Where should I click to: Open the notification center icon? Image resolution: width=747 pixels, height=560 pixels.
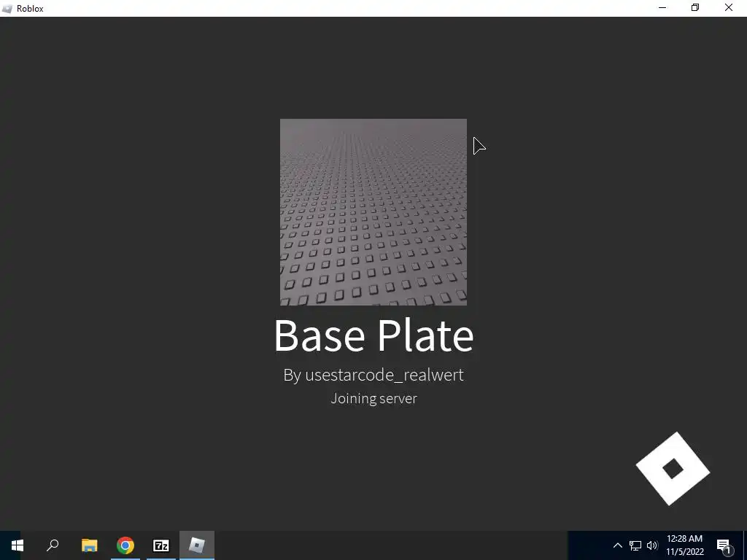point(724,545)
